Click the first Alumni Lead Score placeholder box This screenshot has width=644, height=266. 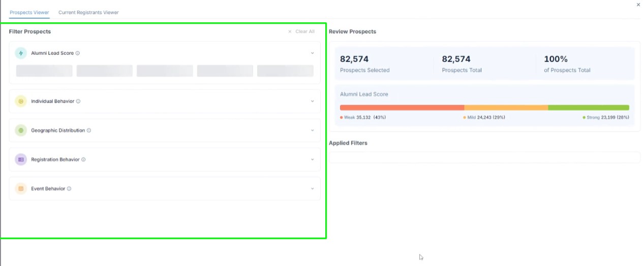pos(44,71)
